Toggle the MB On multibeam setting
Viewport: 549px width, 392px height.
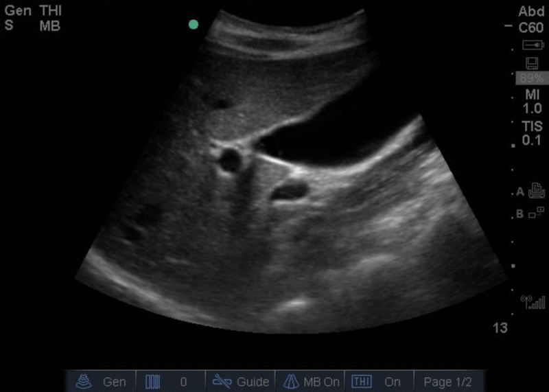pyautogui.click(x=310, y=381)
